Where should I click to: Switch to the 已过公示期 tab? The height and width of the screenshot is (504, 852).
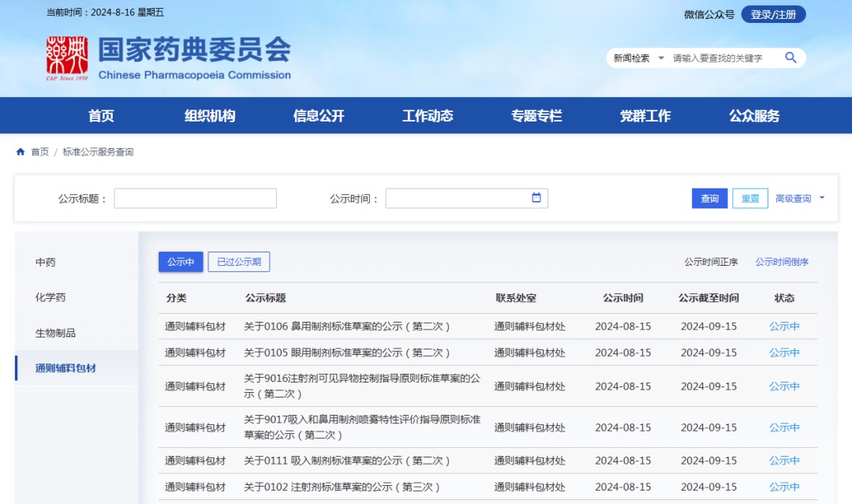point(239,262)
